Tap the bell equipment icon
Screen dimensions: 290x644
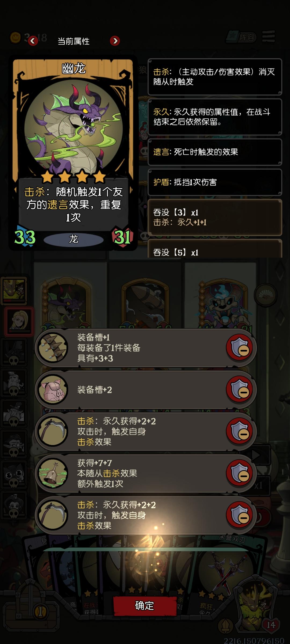pos(53,473)
